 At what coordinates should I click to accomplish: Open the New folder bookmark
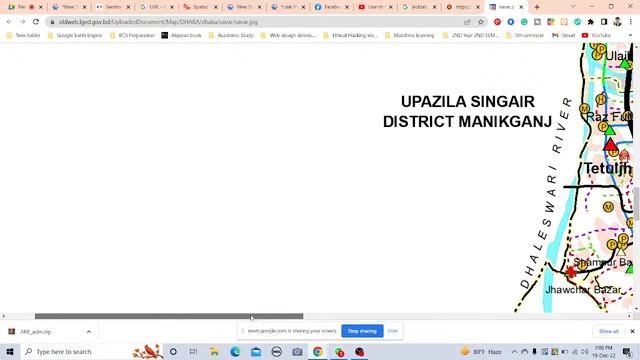point(24,36)
